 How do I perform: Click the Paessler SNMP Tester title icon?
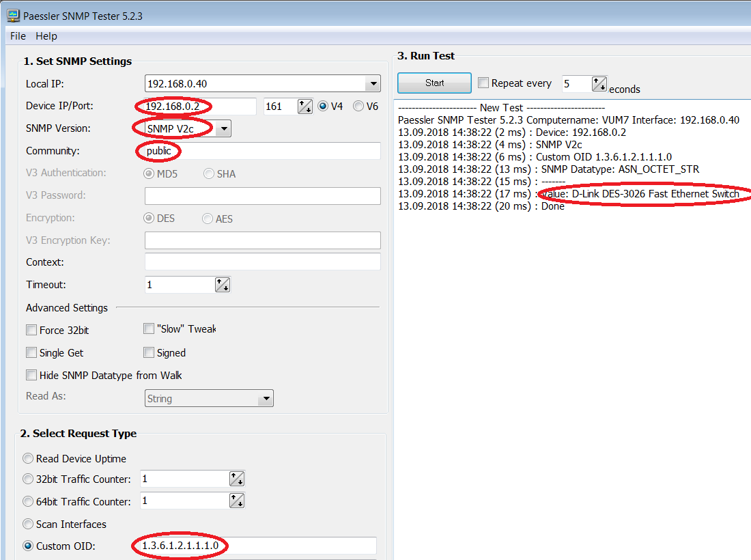pyautogui.click(x=13, y=16)
